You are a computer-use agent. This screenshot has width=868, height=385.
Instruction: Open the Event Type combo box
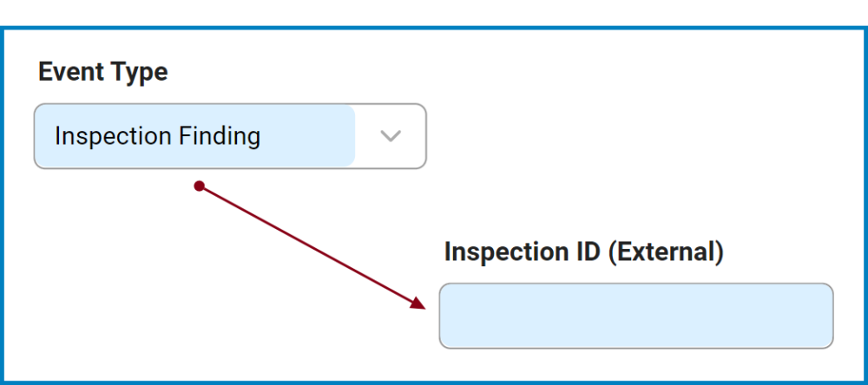[x=230, y=136]
